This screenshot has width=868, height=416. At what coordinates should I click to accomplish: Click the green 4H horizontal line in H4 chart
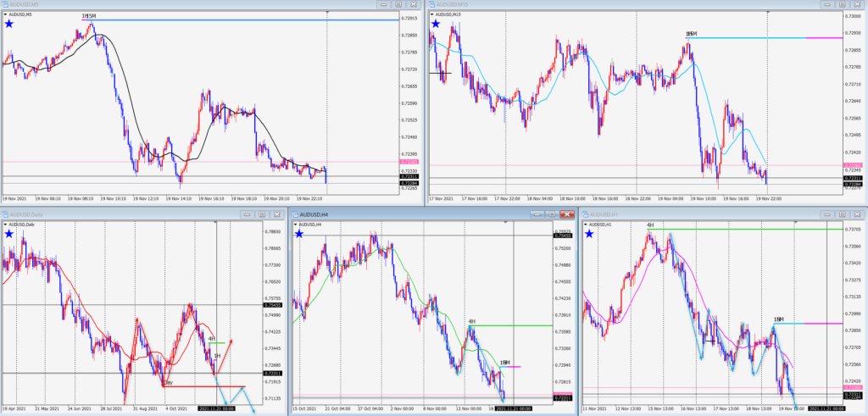[x=512, y=326]
